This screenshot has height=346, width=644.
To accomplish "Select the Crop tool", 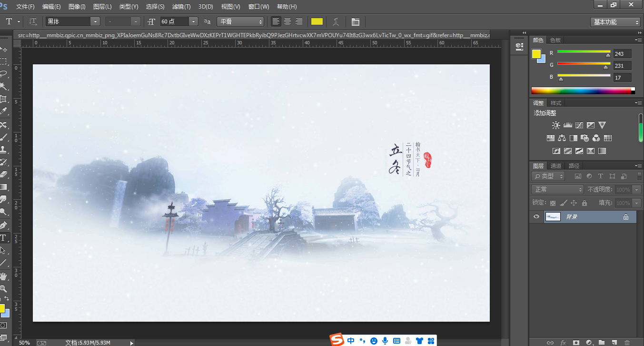I will [4, 99].
